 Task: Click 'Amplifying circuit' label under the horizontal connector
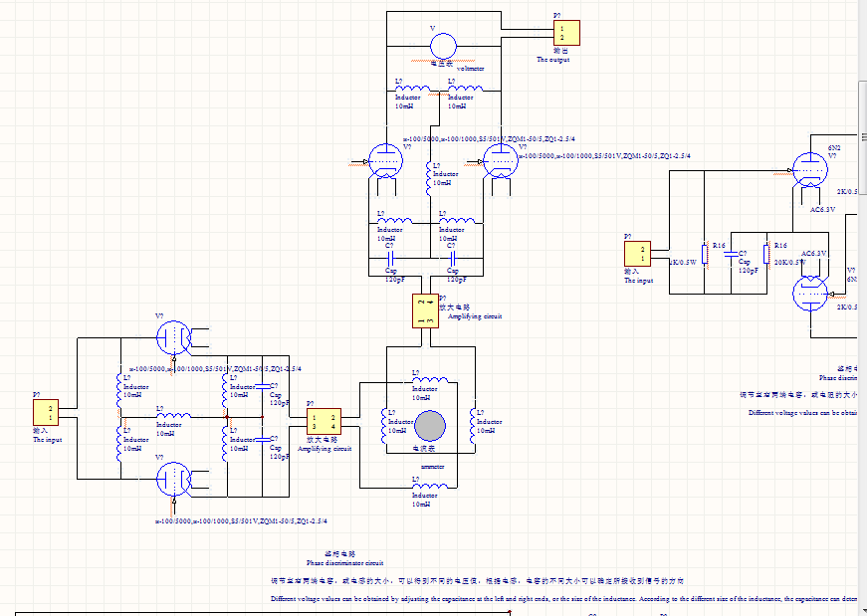(325, 449)
